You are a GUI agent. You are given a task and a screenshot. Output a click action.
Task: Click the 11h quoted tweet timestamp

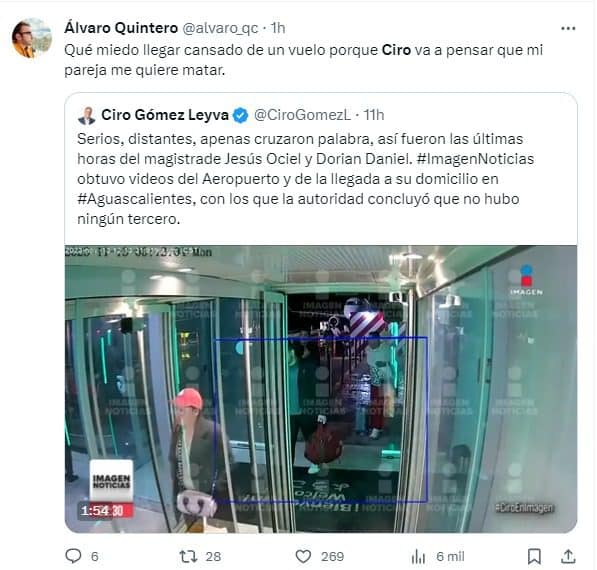tap(374, 115)
